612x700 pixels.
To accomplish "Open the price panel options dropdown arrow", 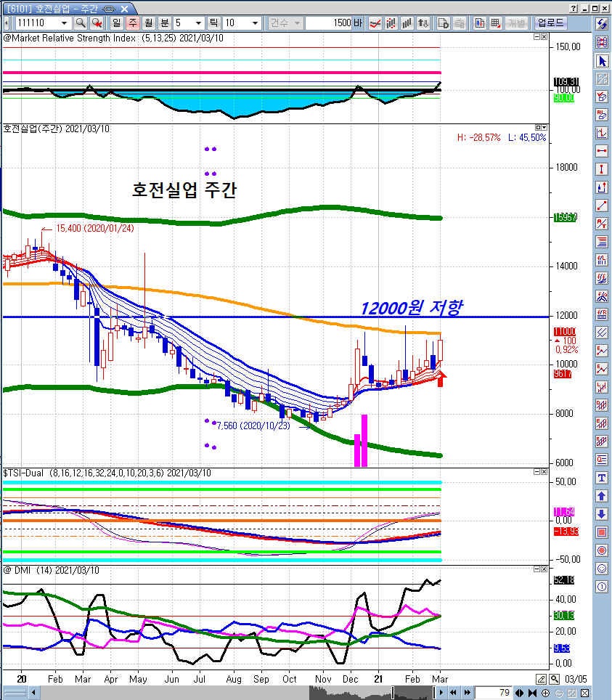I will [544, 128].
